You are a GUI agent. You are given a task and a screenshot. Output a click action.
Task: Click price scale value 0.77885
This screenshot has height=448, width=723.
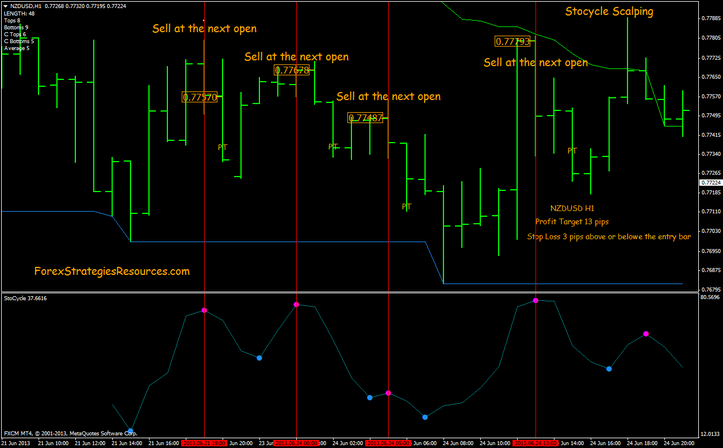(x=711, y=18)
